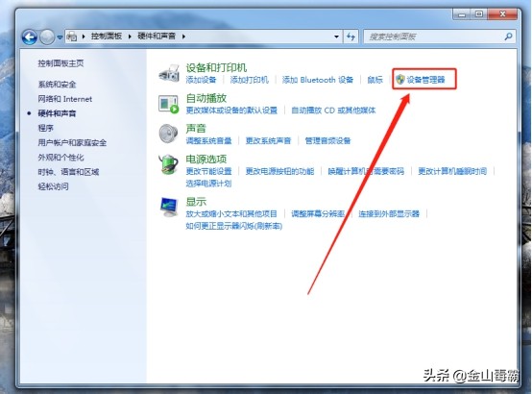The width and height of the screenshot is (532, 394).
Task: Open 时钟、语言和区域 in the sidebar
Action: tap(68, 171)
